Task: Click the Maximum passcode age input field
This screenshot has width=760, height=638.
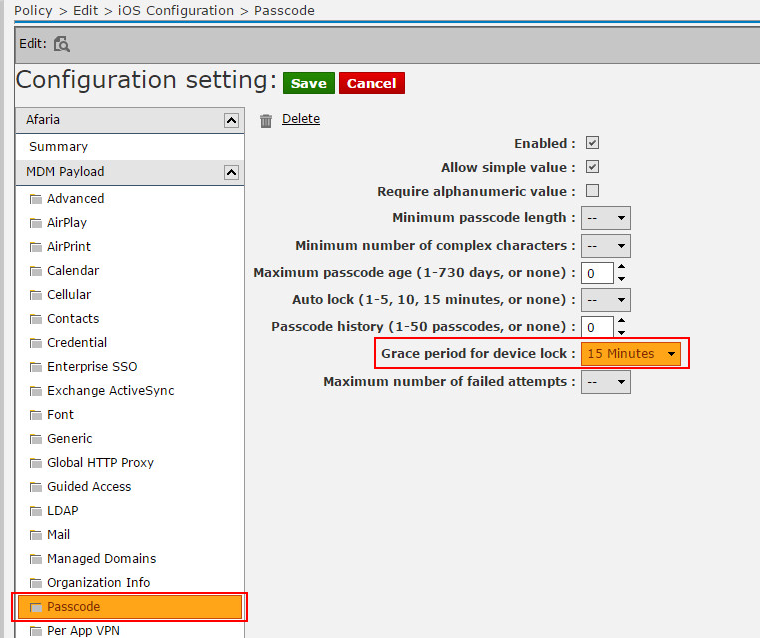Action: tap(597, 273)
